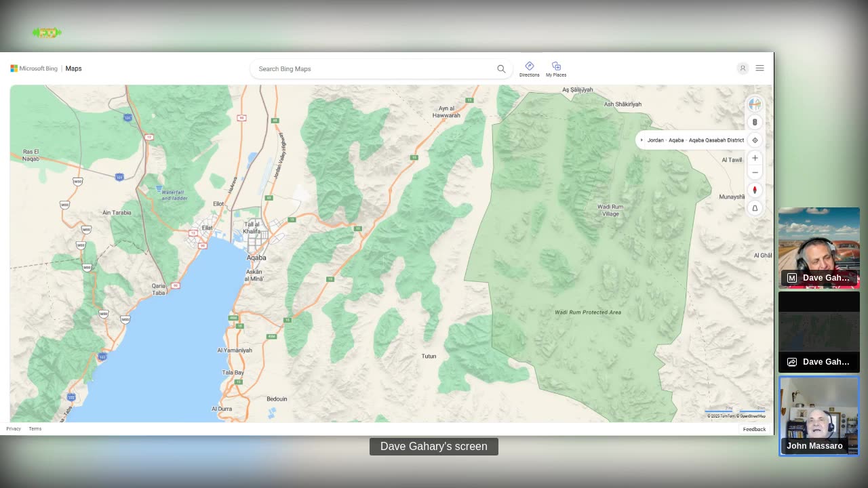Click the Microsoft Bing logo

[34, 68]
